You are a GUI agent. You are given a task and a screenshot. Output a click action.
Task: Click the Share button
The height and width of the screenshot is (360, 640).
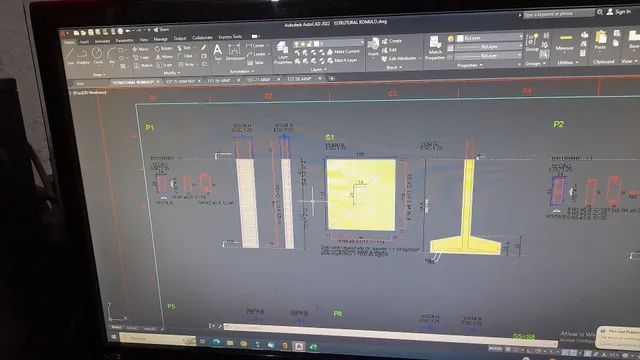click(x=161, y=30)
